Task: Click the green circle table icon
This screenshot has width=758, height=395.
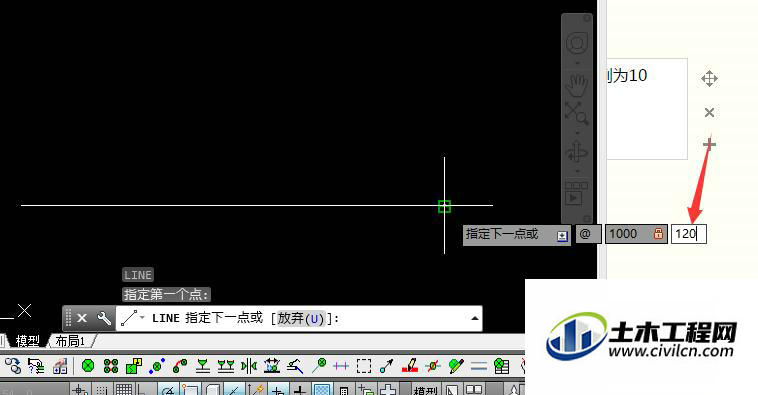Action: coord(502,366)
